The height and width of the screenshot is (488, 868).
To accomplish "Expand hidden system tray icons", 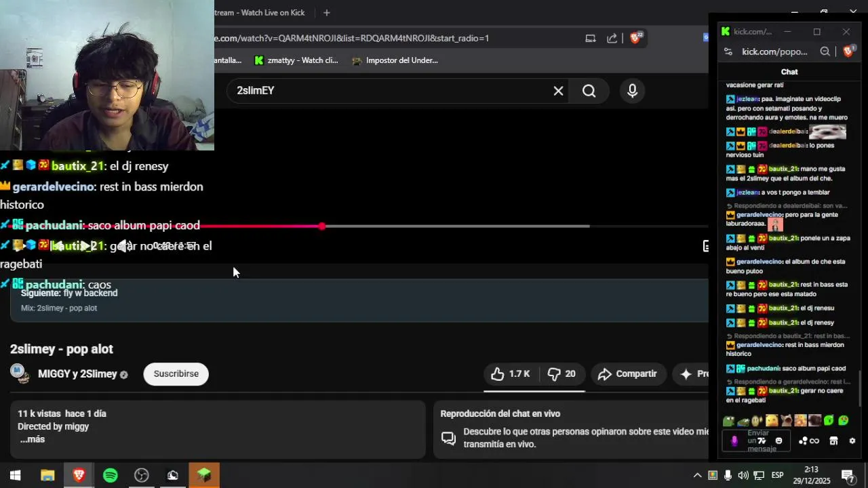I will pyautogui.click(x=697, y=475).
